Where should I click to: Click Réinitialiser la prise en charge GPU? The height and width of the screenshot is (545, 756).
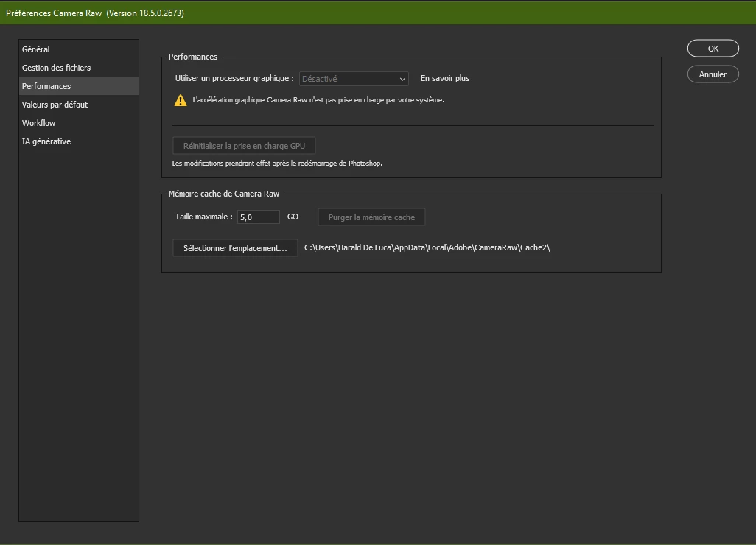244,146
